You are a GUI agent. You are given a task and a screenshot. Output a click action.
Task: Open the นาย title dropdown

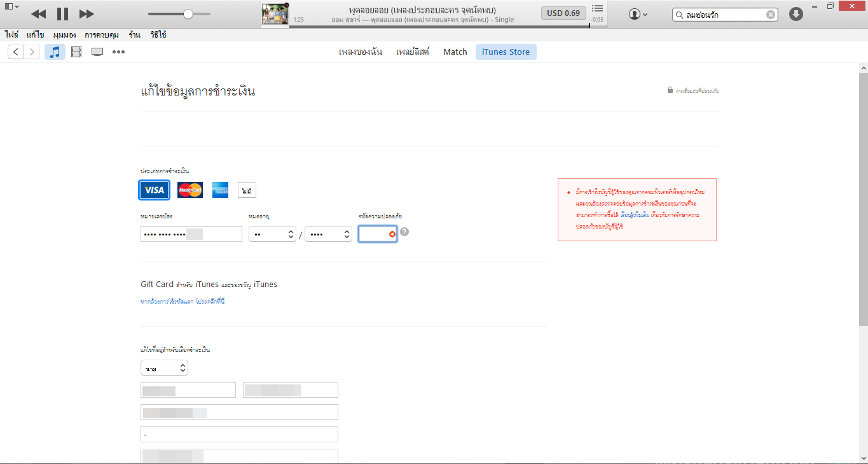[164, 368]
